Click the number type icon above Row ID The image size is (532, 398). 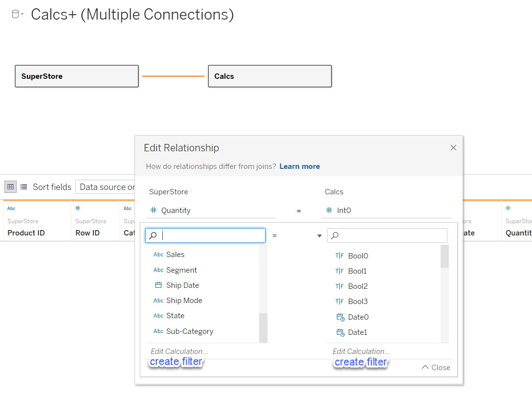[78, 208]
